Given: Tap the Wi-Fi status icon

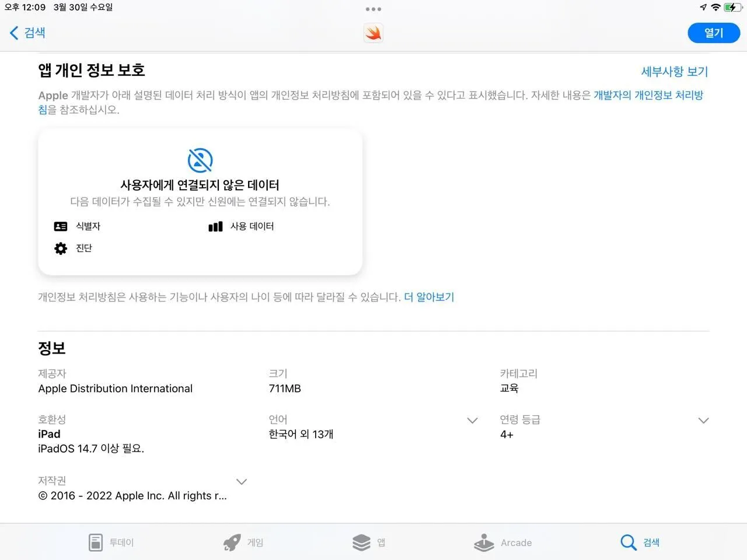Looking at the screenshot, I should (x=715, y=8).
